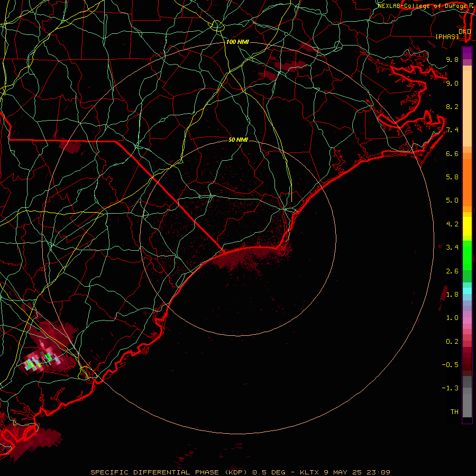Viewport: 476px width, 476px height.
Task: Click the [PHAS] label above the color scale
Action: click(447, 36)
